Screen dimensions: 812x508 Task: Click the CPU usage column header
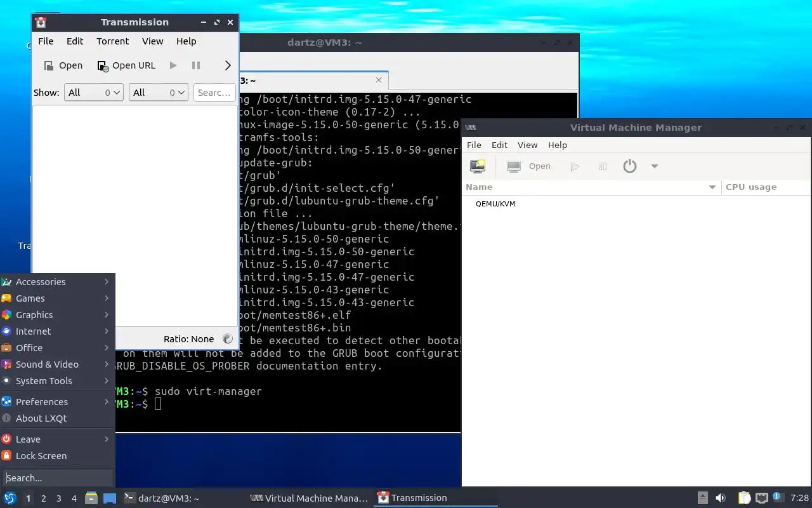766,187
